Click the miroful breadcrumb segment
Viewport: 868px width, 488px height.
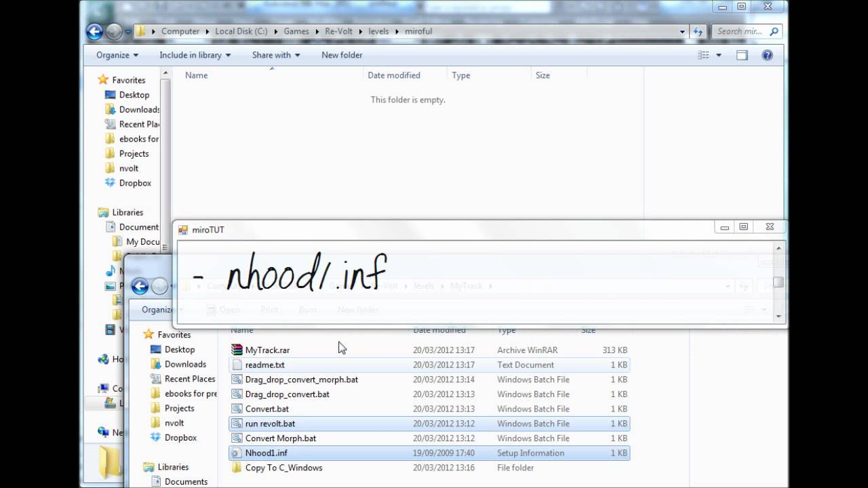pyautogui.click(x=418, y=31)
